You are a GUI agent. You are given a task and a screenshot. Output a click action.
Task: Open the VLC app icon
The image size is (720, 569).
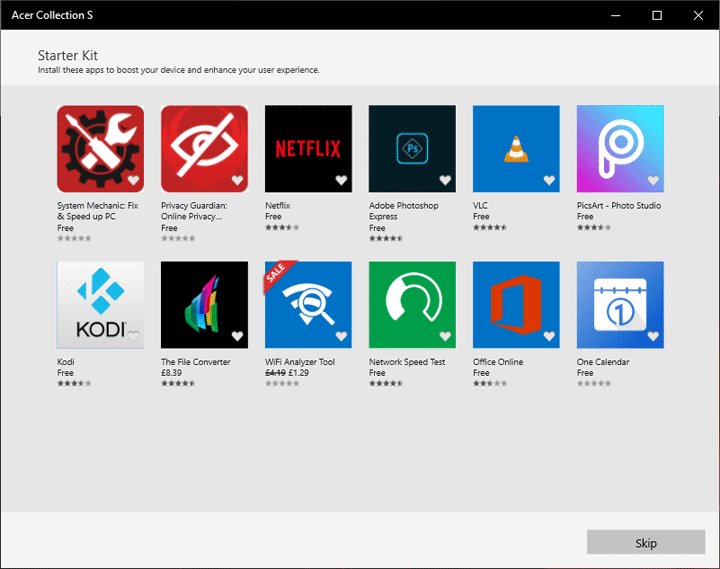[x=516, y=149]
